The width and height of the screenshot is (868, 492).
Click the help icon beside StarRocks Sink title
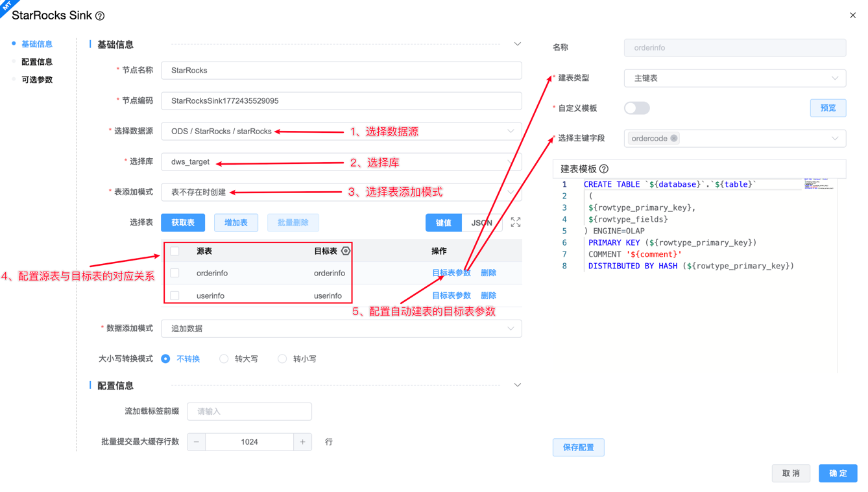click(100, 16)
